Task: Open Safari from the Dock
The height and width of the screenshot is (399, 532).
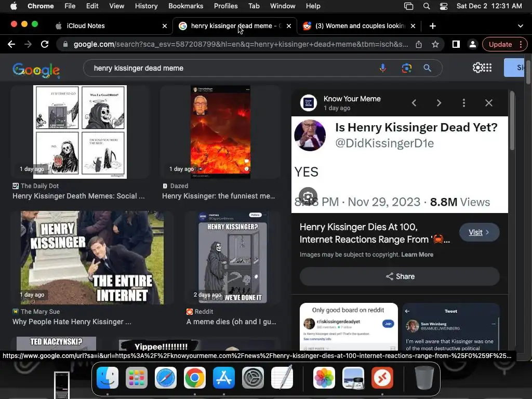Action: [x=166, y=378]
